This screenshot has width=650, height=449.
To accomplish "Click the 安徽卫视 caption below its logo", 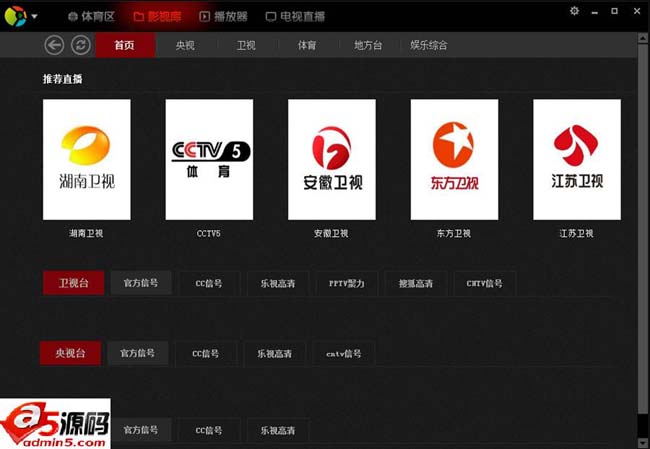I will (x=331, y=233).
